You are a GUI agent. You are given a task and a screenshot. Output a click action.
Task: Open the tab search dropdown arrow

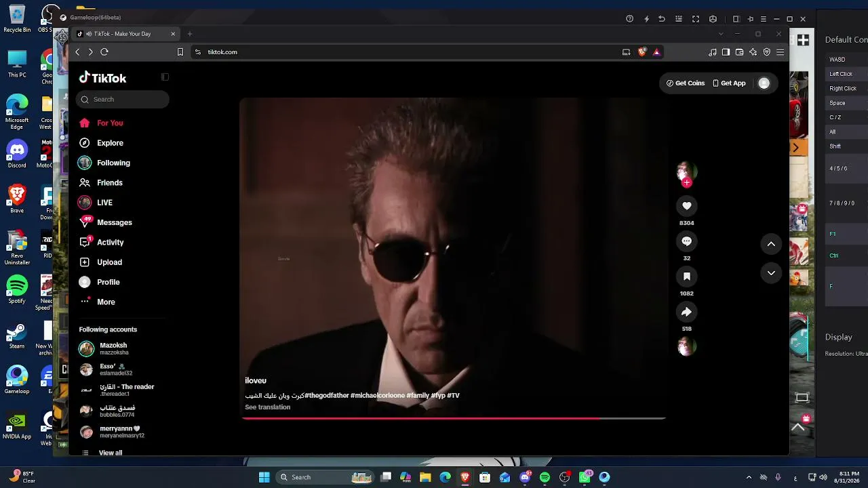[721, 34]
